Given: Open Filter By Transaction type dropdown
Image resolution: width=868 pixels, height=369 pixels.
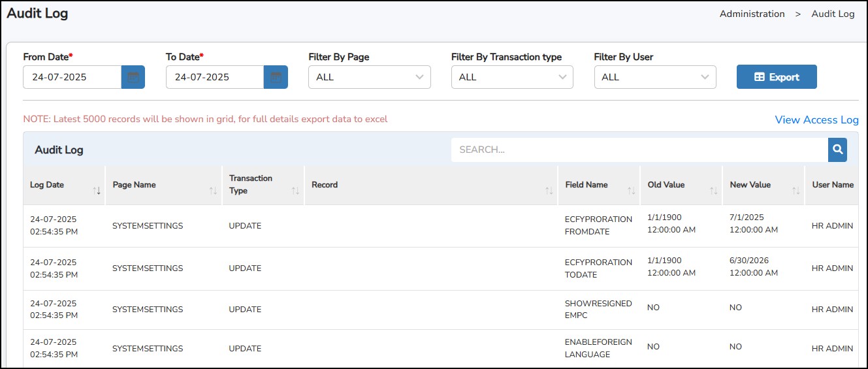Looking at the screenshot, I should point(512,77).
